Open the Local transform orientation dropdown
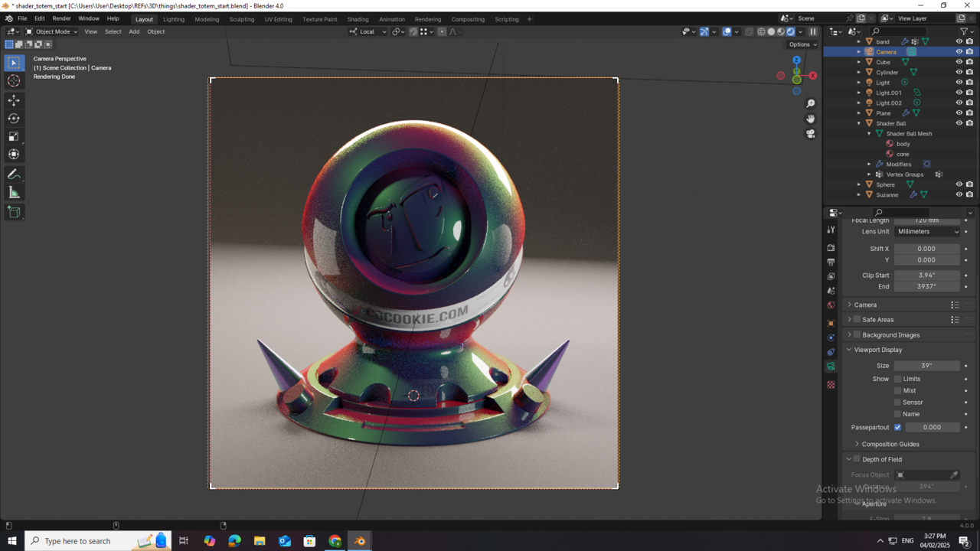Image resolution: width=980 pixels, height=551 pixels. (x=368, y=32)
